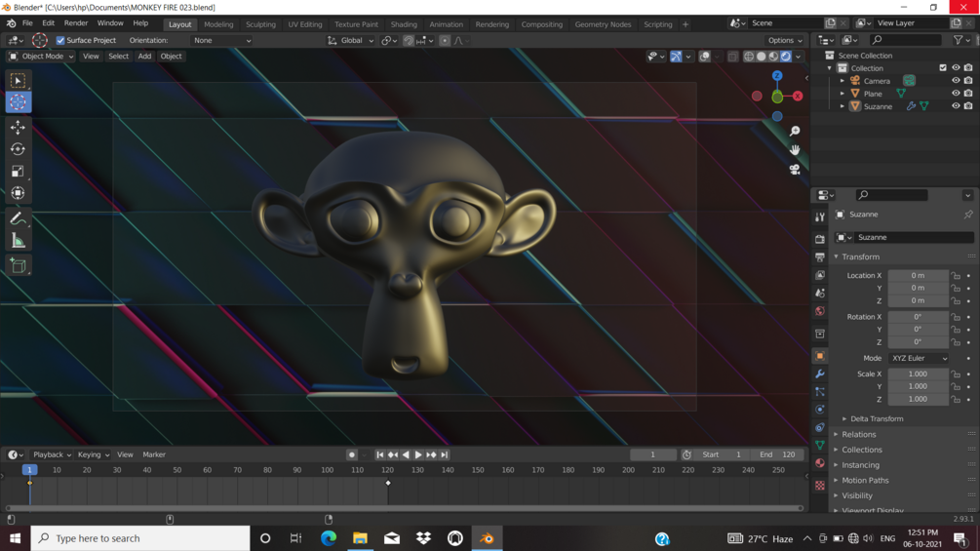This screenshot has width=980, height=551.
Task: Open the viewport Add menu
Action: pyautogui.click(x=144, y=57)
